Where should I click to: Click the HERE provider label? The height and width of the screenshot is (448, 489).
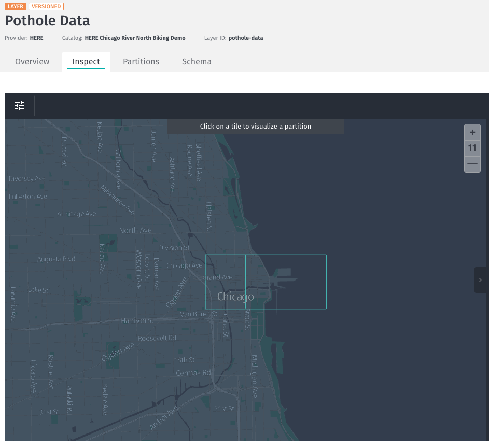[36, 38]
